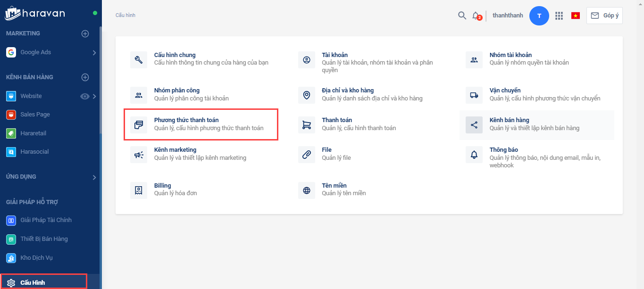This screenshot has height=289, width=644.
Task: Click 'Quản lý phân công tài khoản' text
Action: (192, 99)
